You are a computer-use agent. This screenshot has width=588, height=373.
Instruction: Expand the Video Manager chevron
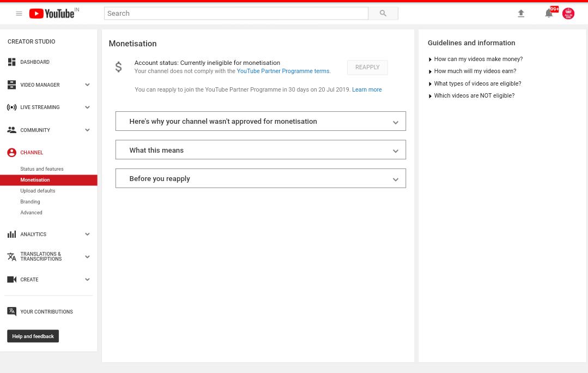pyautogui.click(x=87, y=85)
